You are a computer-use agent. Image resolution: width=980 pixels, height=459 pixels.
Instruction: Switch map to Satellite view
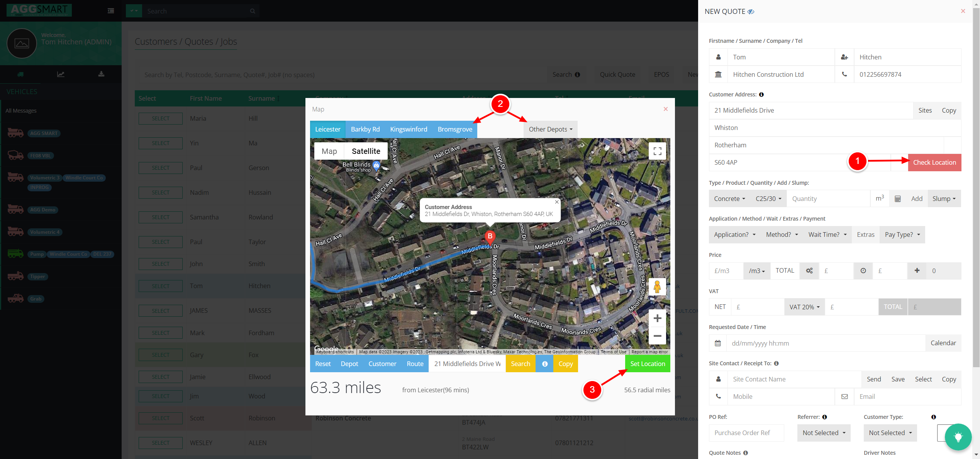[366, 151]
